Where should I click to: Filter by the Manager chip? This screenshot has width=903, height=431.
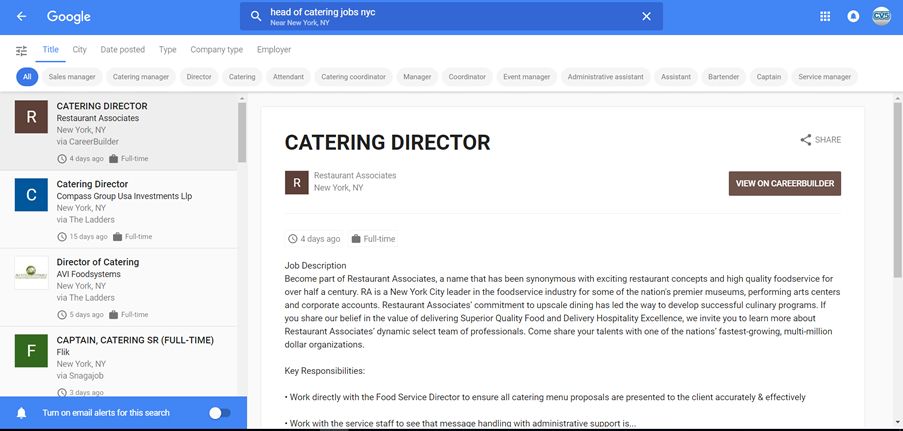click(418, 77)
